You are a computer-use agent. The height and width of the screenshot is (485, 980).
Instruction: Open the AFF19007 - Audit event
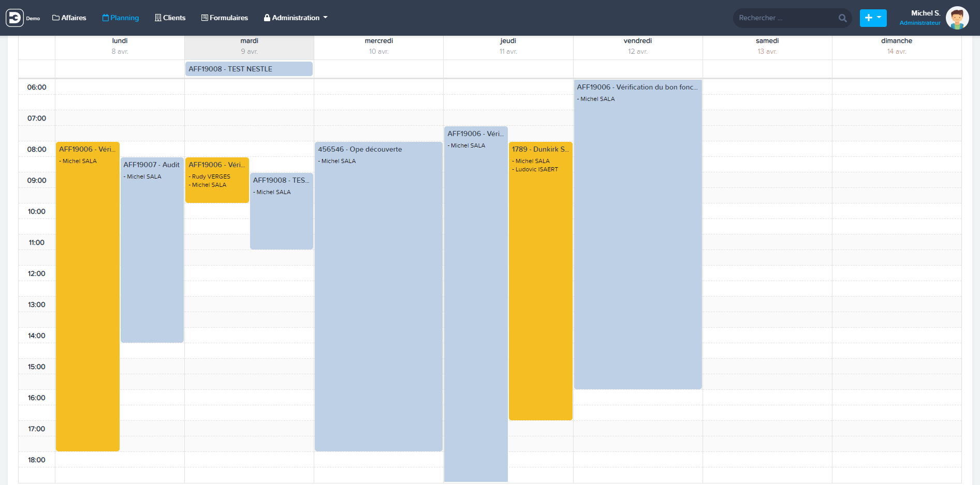(152, 248)
